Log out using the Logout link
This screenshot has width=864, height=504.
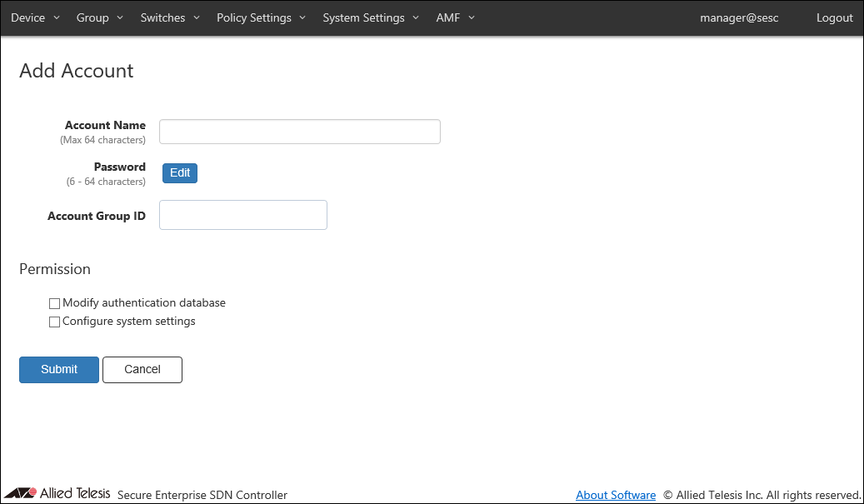(x=834, y=17)
